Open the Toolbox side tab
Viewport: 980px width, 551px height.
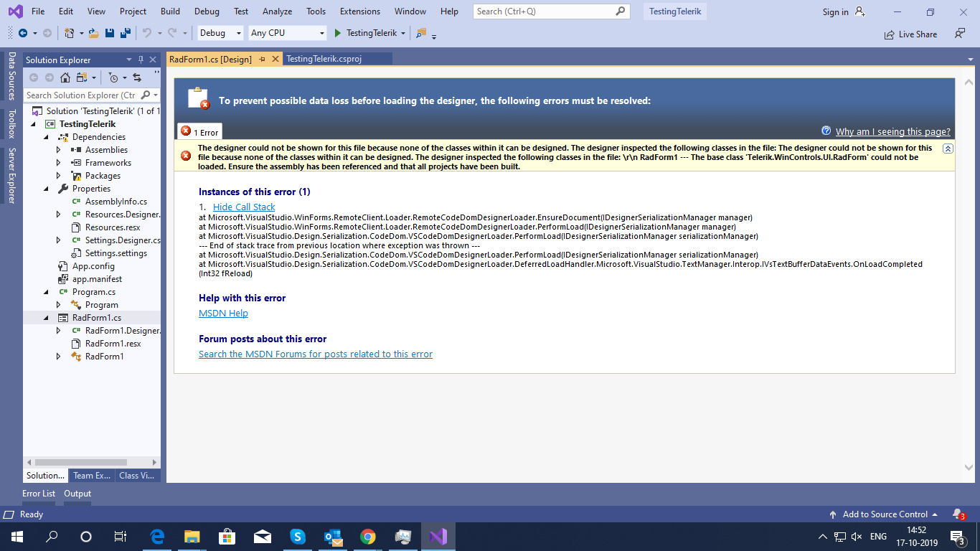pyautogui.click(x=11, y=123)
